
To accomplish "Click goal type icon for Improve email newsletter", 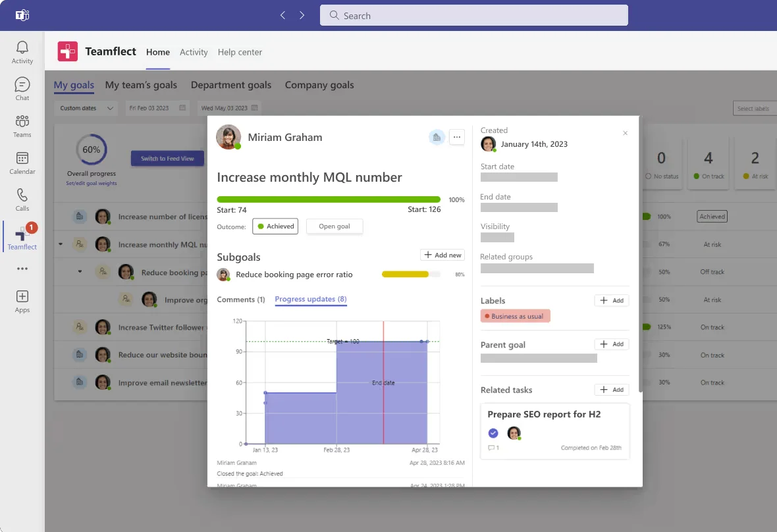I will pyautogui.click(x=79, y=383).
